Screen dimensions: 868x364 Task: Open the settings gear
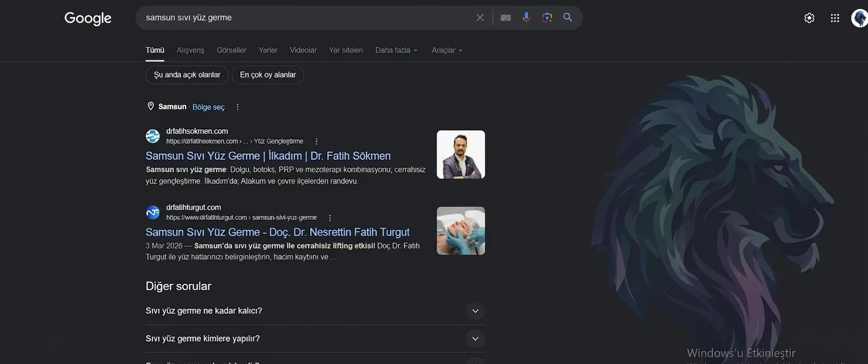point(809,18)
